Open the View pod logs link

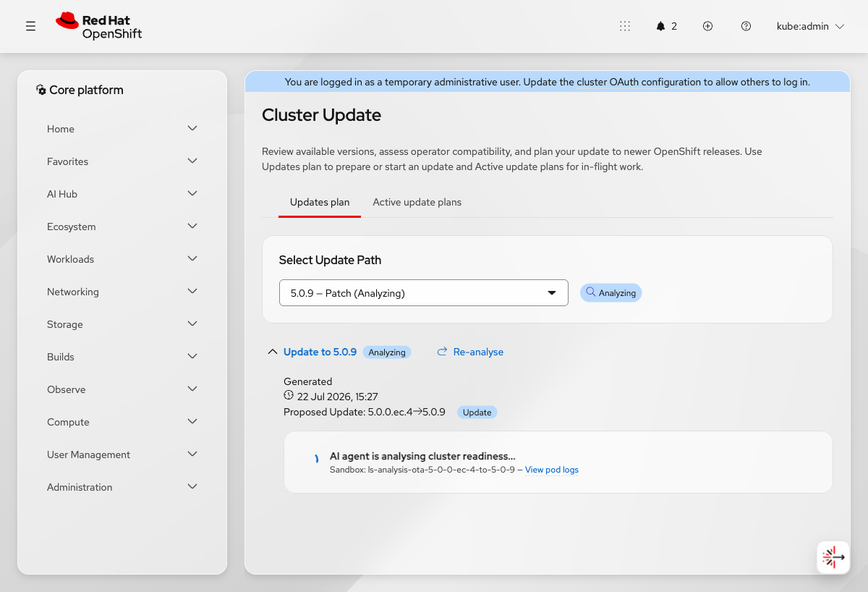point(552,470)
